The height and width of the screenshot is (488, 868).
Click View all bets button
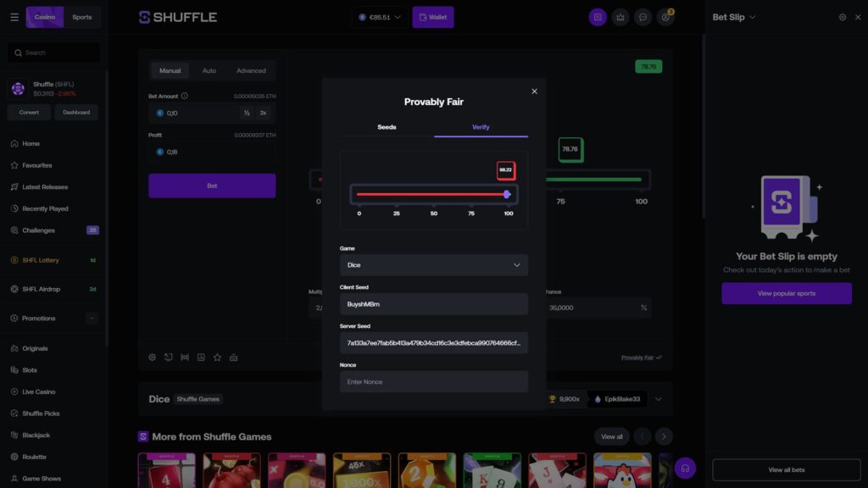click(x=787, y=469)
